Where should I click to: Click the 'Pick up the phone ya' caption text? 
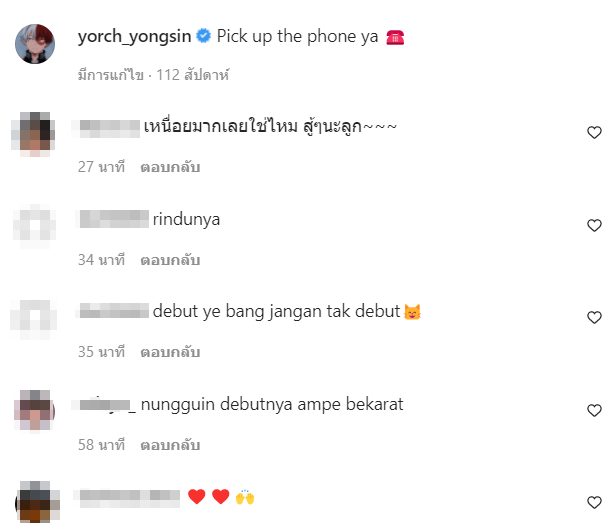[297, 37]
